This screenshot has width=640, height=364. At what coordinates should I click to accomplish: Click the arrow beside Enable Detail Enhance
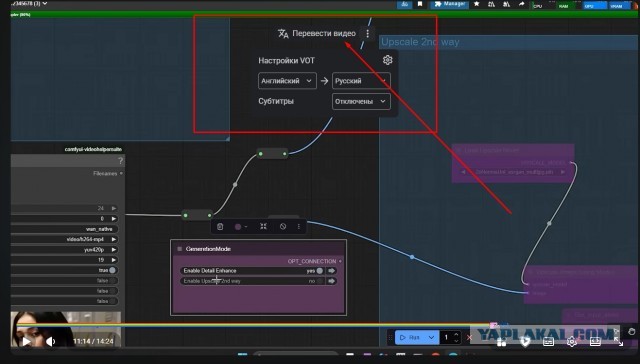331,271
